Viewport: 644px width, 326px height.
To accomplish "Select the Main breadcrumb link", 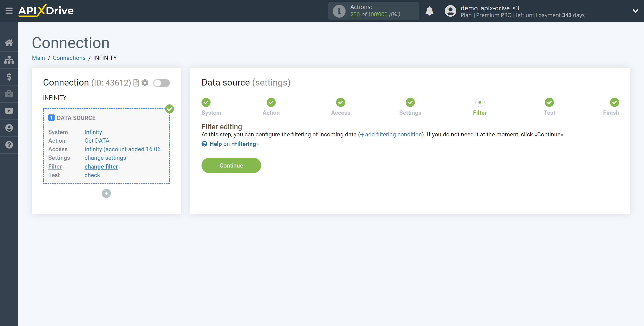I will point(39,58).
